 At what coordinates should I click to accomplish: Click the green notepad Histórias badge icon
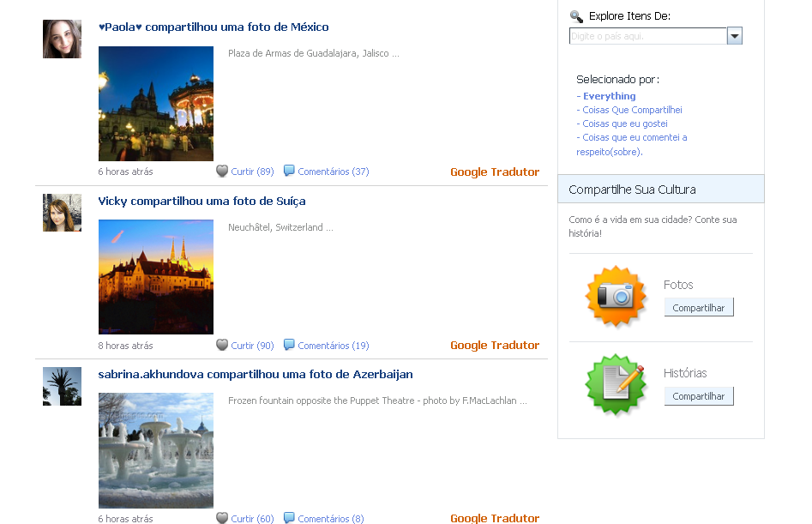coord(615,384)
